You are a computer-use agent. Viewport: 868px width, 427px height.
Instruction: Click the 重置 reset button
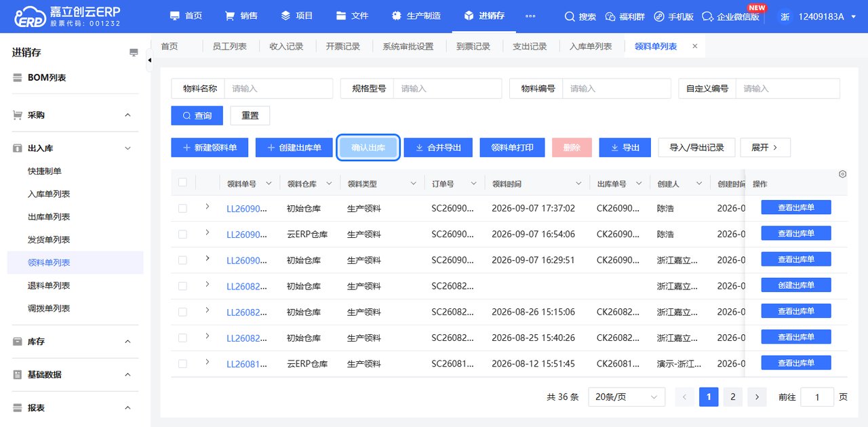tap(250, 116)
